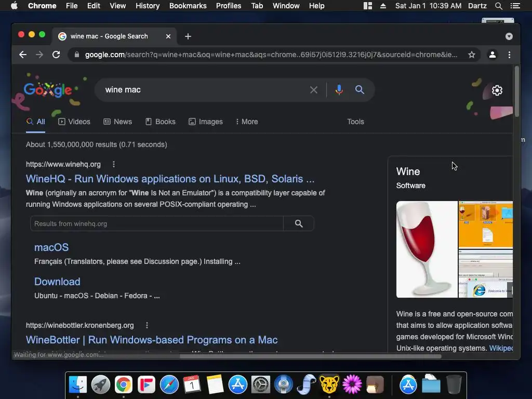Go back to the previous page
The width and height of the screenshot is (532, 399).
pos(23,55)
